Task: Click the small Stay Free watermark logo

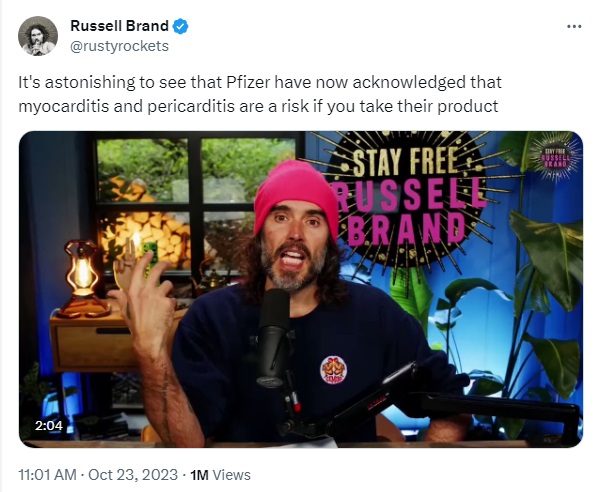Action: coord(557,158)
